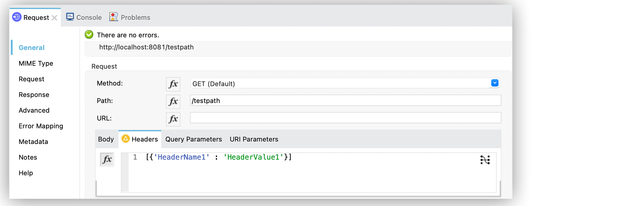Select MIME Type in the sidebar
This screenshot has height=206, width=644.
[x=36, y=63]
